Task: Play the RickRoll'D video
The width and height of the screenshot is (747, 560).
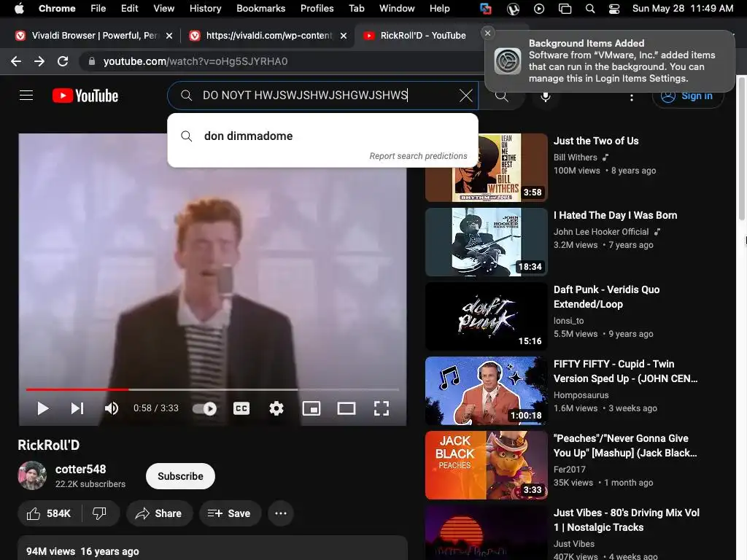Action: pyautogui.click(x=43, y=408)
